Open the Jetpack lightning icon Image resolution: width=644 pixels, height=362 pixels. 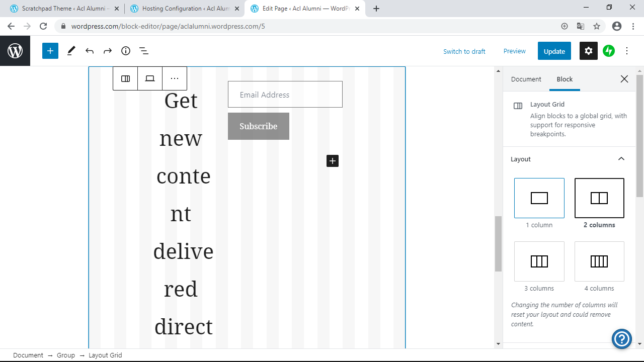[609, 51]
